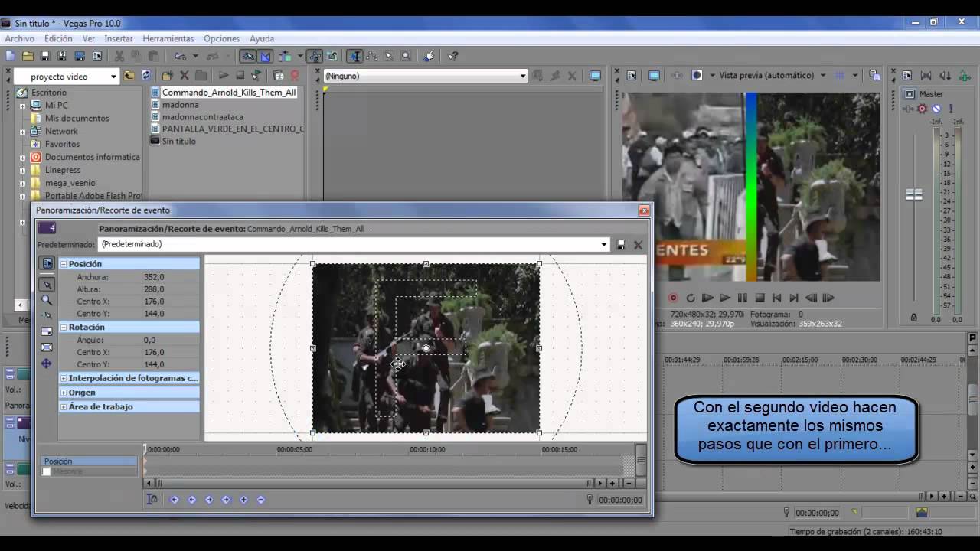Start recording with the red record button
Screen dimensions: 980x551
pyautogui.click(x=673, y=298)
